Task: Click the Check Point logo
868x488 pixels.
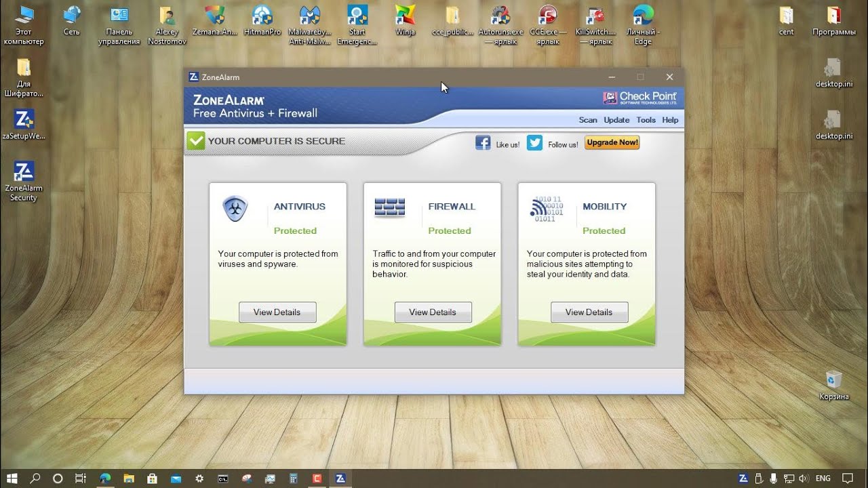Action: (x=640, y=98)
